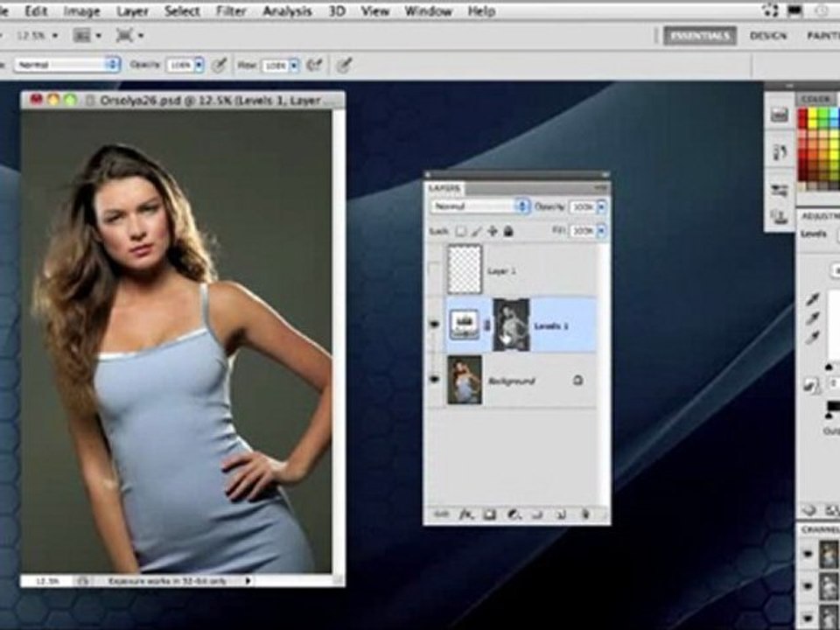Click the Levels adjustment icon thumbnail
This screenshot has height=630, width=840.
(465, 325)
